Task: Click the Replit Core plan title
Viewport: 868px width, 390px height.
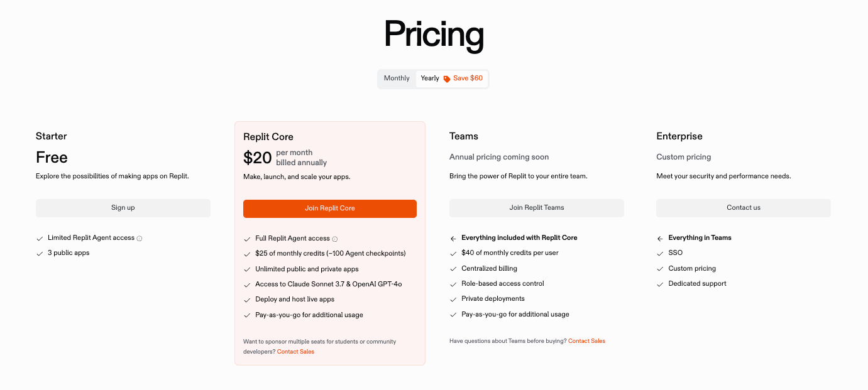Action: pyautogui.click(x=268, y=137)
